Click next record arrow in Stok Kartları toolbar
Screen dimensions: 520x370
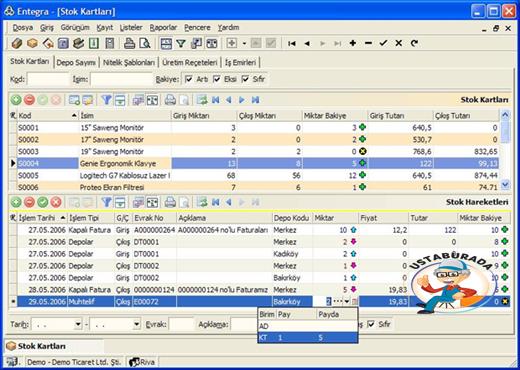pyautogui.click(x=242, y=100)
